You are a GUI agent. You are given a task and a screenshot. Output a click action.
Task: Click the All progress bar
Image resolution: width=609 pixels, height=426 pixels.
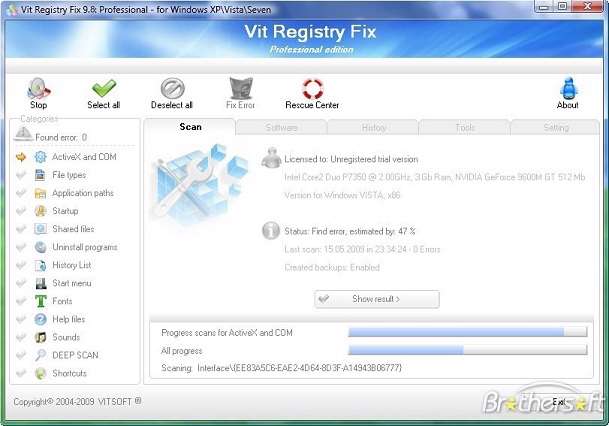(x=468, y=350)
